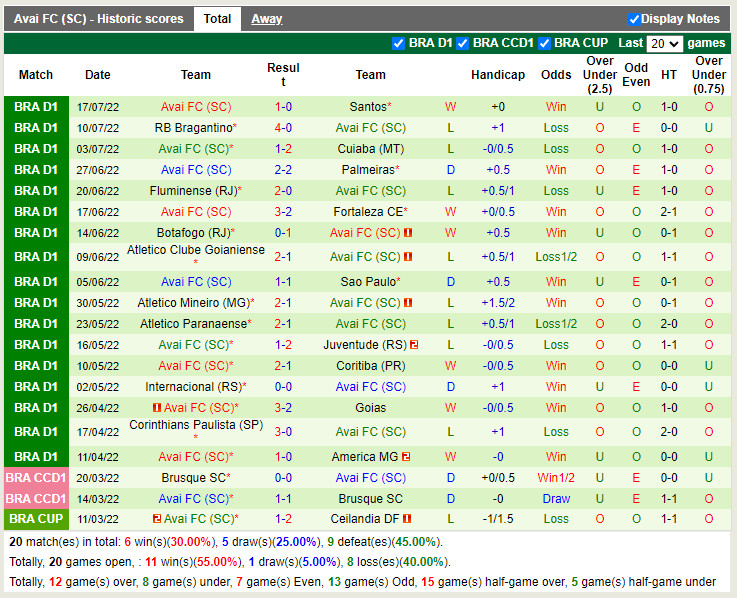Click the pink BRA CCD1 badge dated 20/03/22

point(36,478)
